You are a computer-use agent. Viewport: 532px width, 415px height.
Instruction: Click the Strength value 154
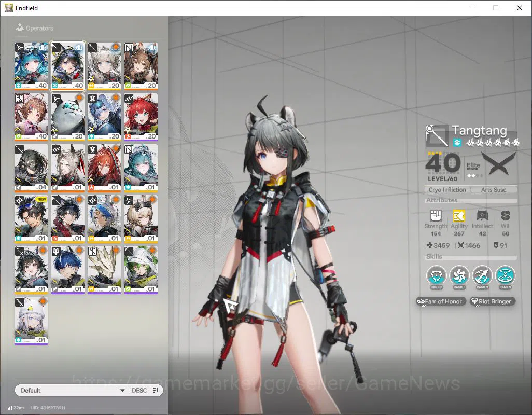(436, 233)
